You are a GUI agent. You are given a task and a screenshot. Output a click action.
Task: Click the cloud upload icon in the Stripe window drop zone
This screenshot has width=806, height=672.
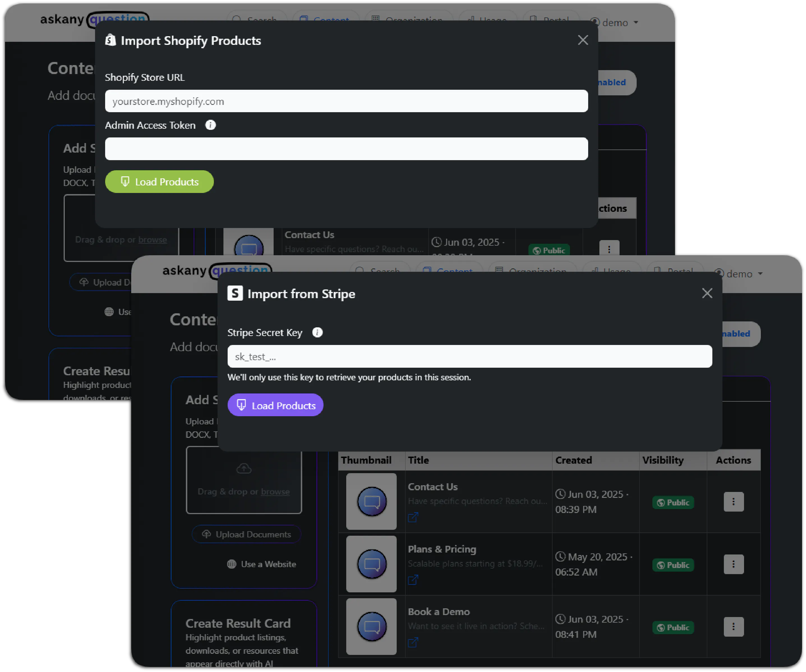pyautogui.click(x=244, y=468)
